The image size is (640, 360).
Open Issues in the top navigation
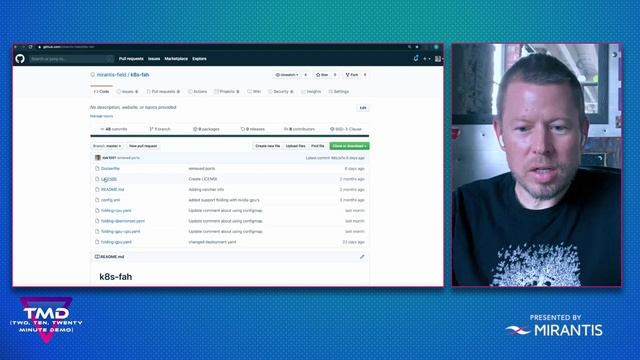click(x=154, y=59)
